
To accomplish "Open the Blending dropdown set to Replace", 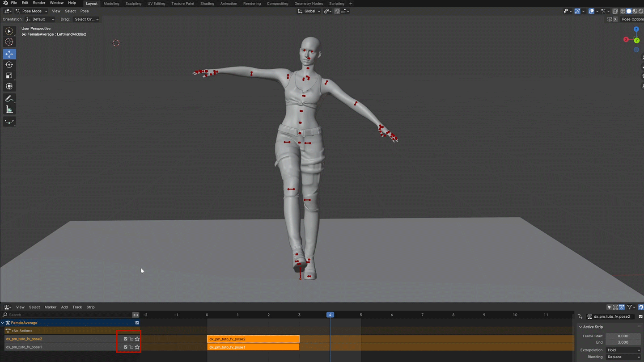I will (623, 357).
